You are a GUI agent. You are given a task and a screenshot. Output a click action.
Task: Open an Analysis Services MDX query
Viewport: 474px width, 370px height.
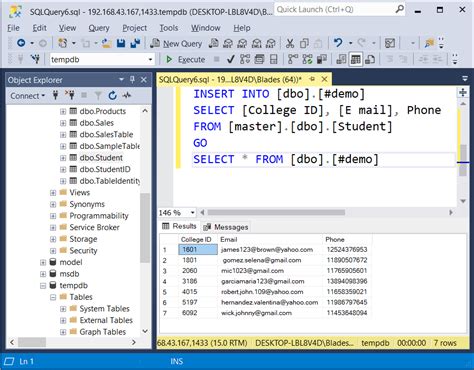(x=228, y=43)
